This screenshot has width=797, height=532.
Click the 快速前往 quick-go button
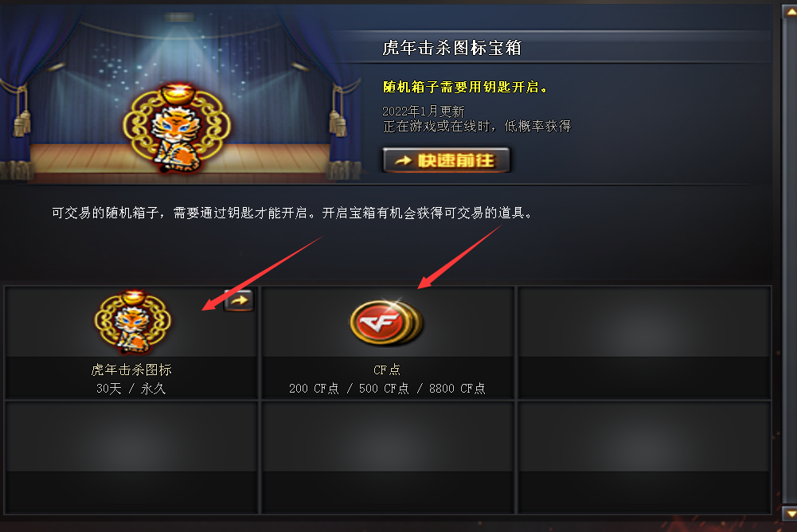click(447, 160)
